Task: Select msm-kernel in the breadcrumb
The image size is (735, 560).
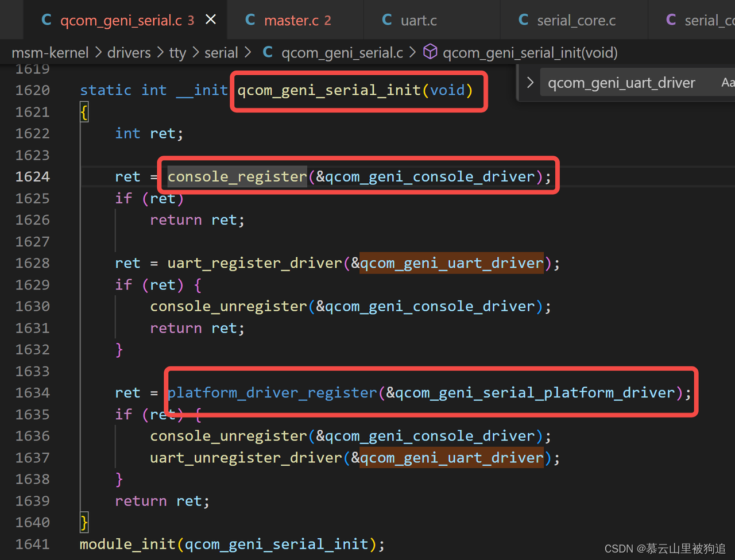Action: point(50,53)
